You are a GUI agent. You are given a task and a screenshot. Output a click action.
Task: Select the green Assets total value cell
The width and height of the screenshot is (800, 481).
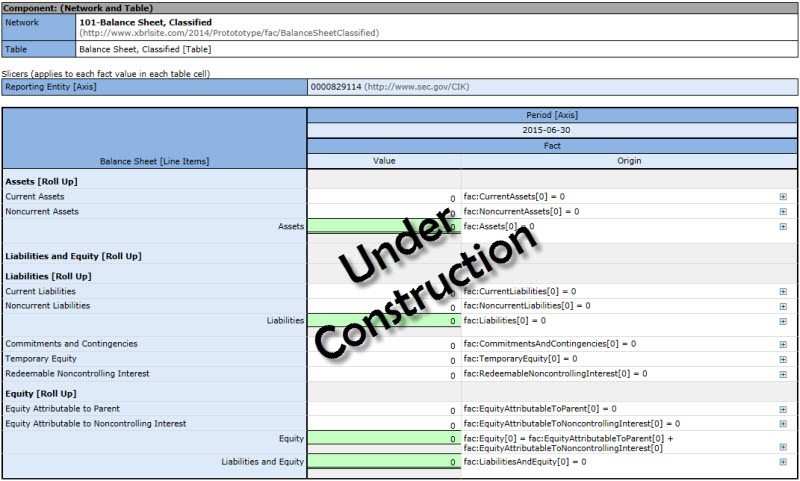tap(383, 227)
